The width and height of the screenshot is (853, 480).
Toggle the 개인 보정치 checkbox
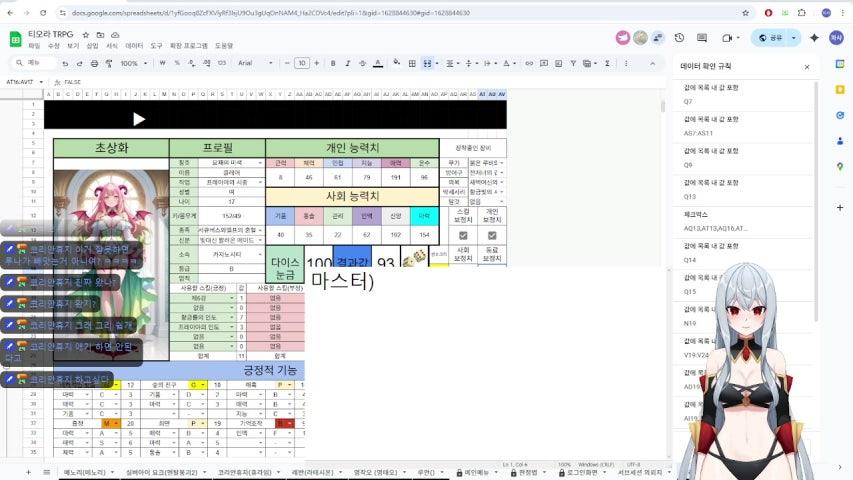492,236
